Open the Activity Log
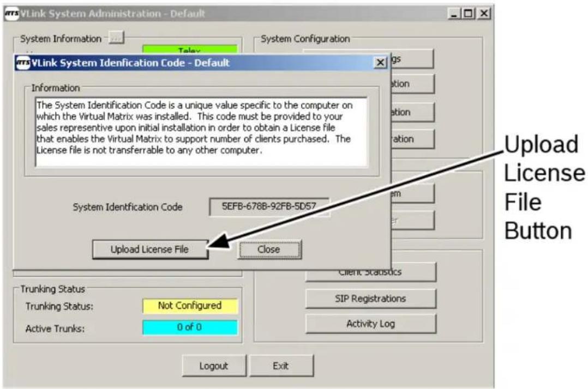 [x=370, y=324]
